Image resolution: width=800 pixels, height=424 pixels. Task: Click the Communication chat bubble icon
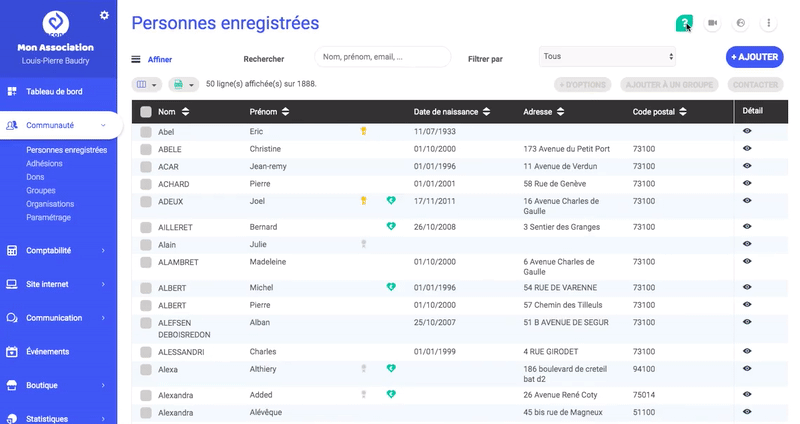(x=12, y=318)
